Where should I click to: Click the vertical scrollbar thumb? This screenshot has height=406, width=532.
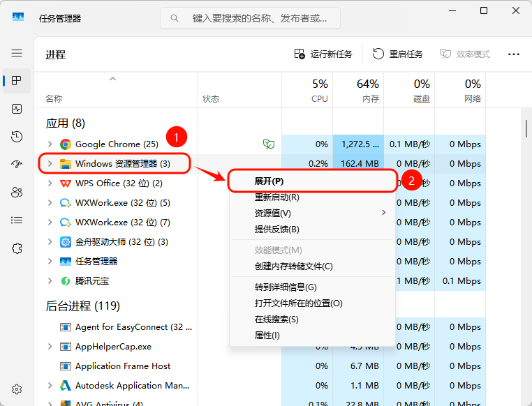pyautogui.click(x=526, y=128)
